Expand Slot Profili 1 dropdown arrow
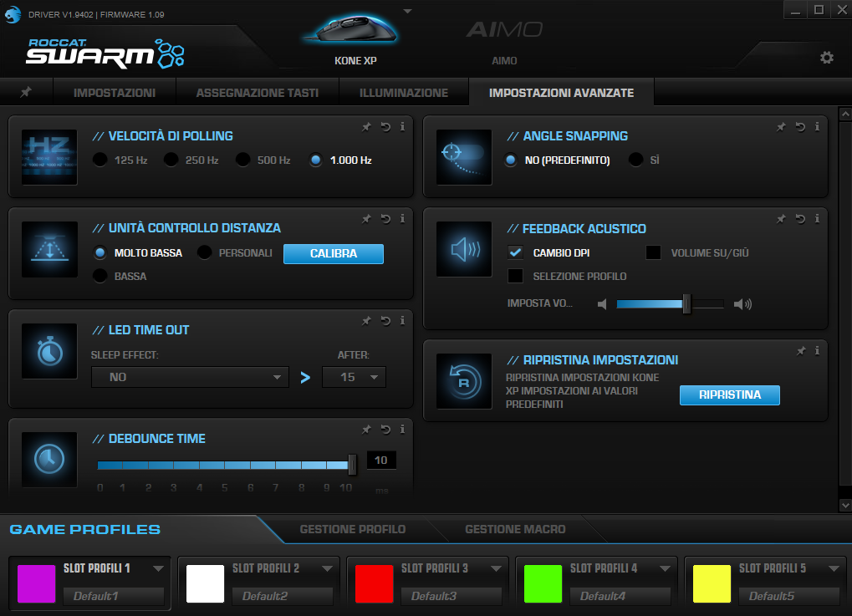 tap(158, 568)
